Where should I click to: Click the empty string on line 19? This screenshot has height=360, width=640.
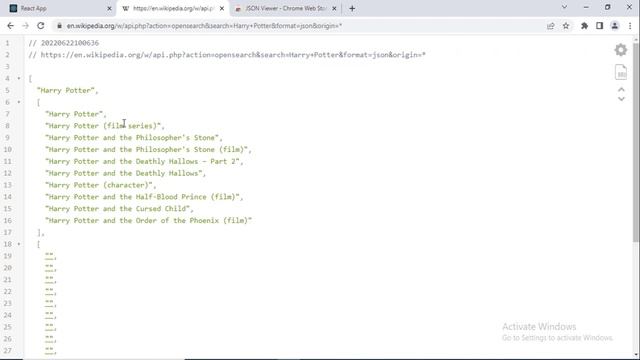pos(49,256)
